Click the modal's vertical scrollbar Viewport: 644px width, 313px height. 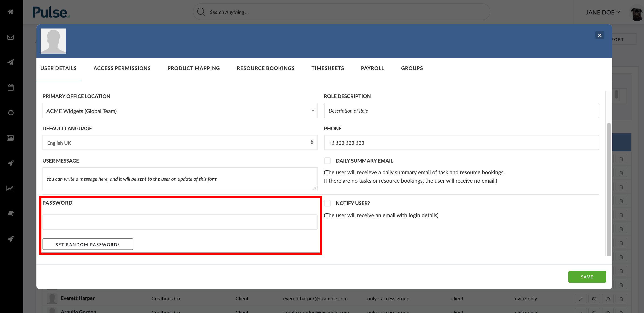click(x=609, y=189)
